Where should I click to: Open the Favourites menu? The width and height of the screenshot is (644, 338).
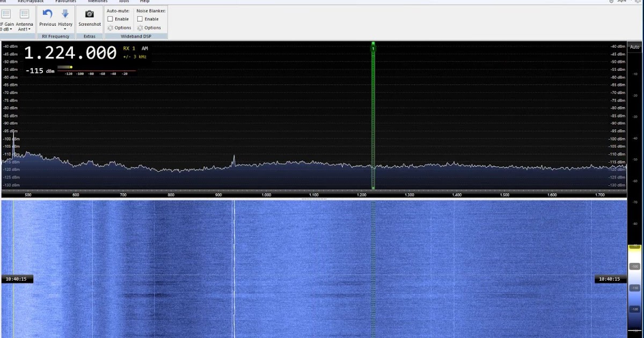point(65,2)
